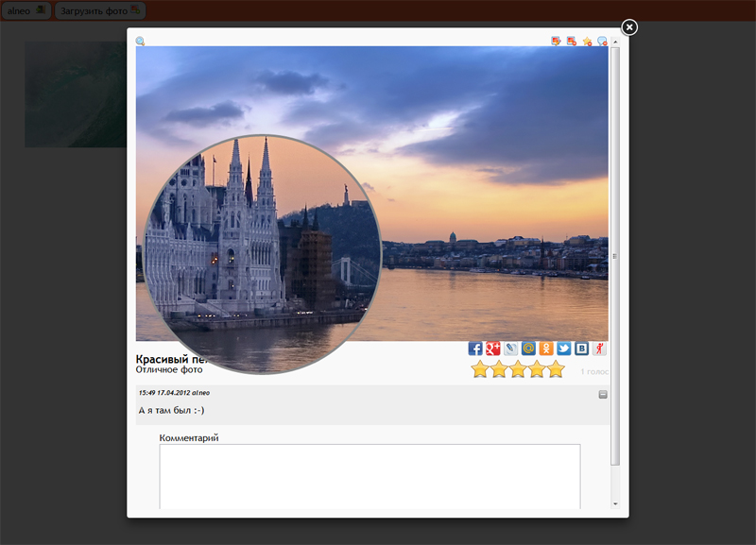Image resolution: width=756 pixels, height=545 pixels.
Task: Share via the LiveJournal pencil icon
Action: tap(510, 349)
